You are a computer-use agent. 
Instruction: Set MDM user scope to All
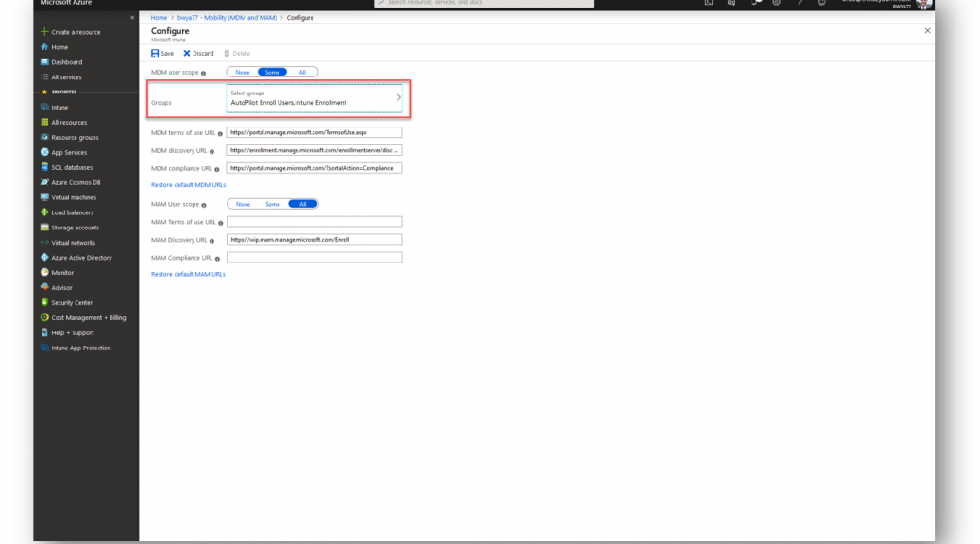click(302, 72)
